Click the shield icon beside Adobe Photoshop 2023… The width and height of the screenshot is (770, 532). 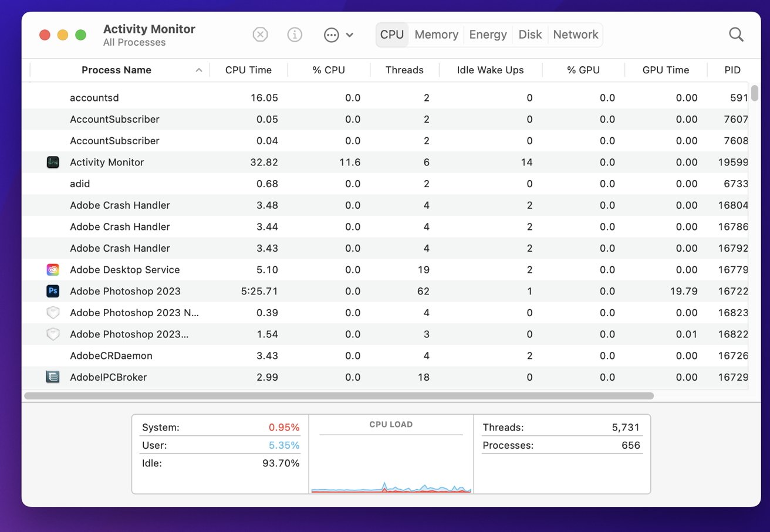[53, 334]
